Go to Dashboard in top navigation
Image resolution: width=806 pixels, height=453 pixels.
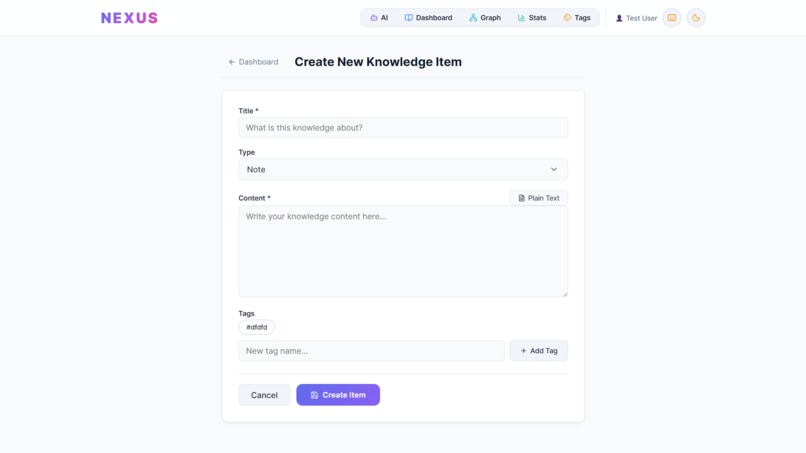(x=428, y=17)
